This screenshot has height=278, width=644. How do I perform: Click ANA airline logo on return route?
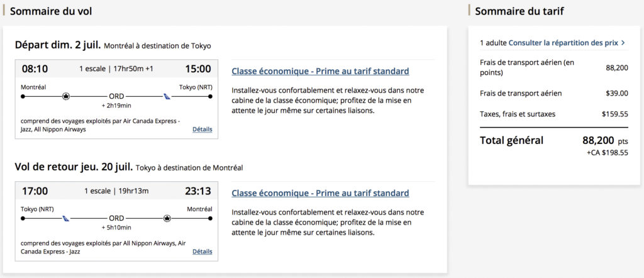point(65,218)
